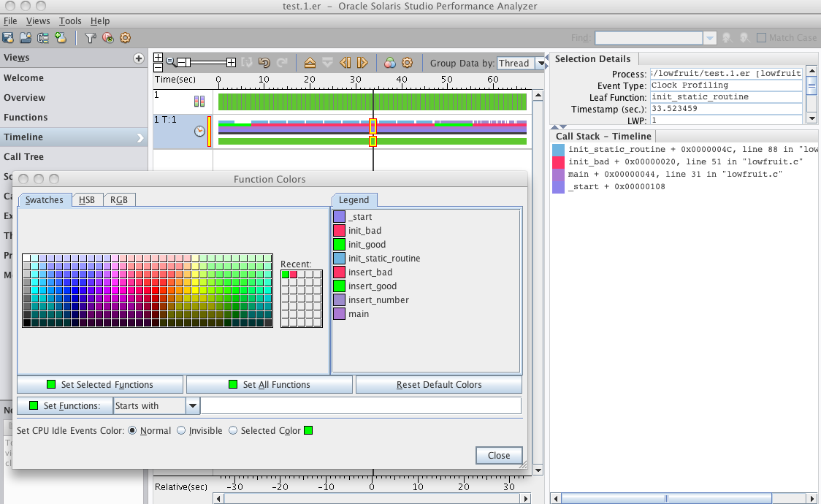
Task: Open Function Colors icon in timeline toolbar
Action: (x=390, y=63)
